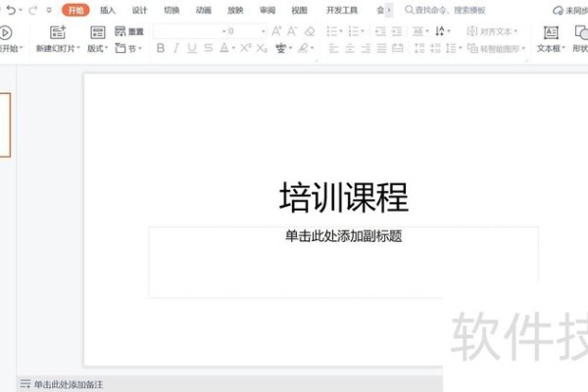Click the 单击此处添加备注 notes area
The image size is (588, 392).
[69, 384]
